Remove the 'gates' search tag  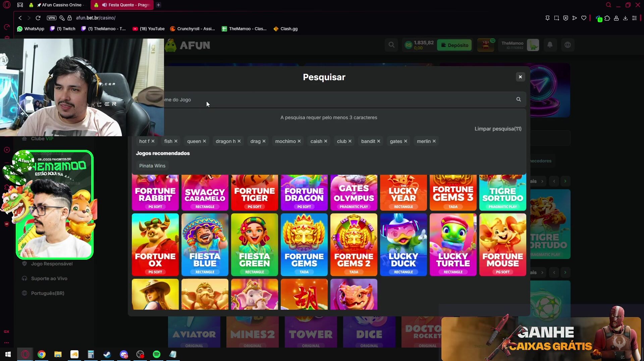406,141
